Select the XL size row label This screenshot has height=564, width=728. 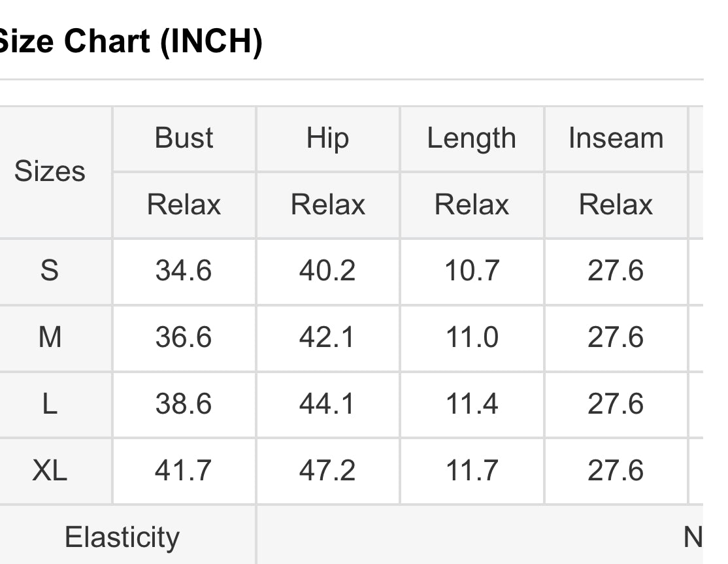[x=50, y=471]
